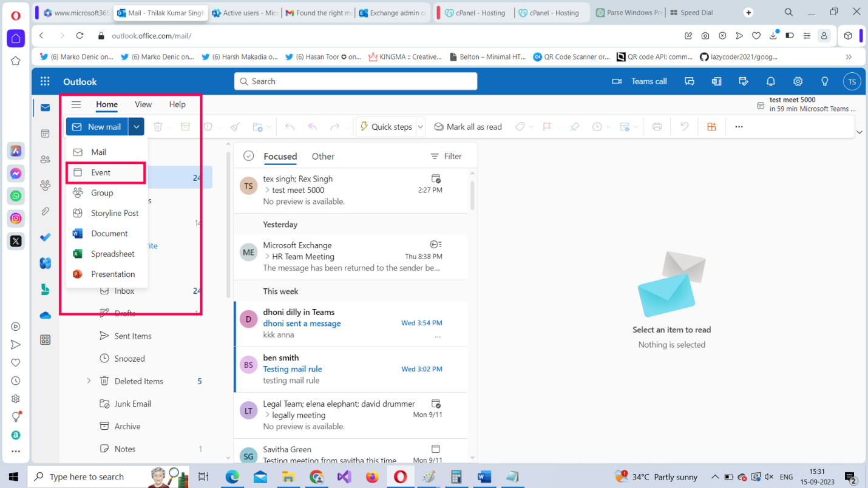868x488 pixels.
Task: Click the Outlook search box
Action: point(356,81)
